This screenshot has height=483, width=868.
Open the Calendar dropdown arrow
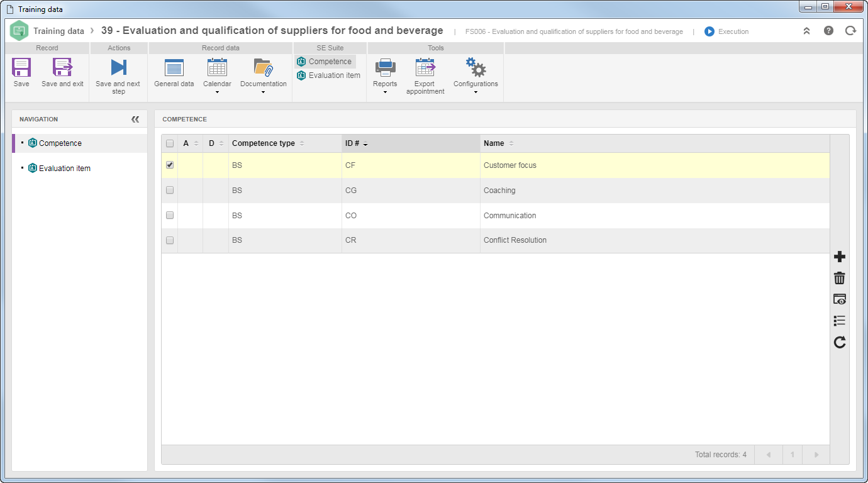coord(217,92)
